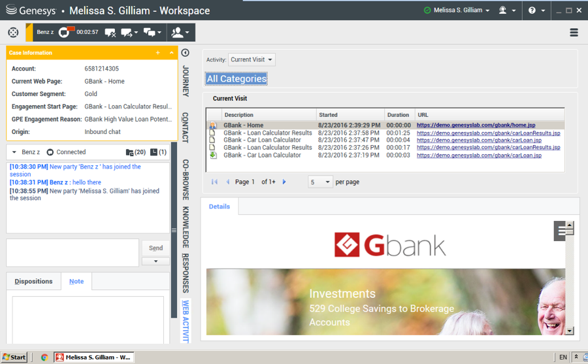Open the per page count dropdown
Image resolution: width=588 pixels, height=364 pixels.
pyautogui.click(x=320, y=182)
